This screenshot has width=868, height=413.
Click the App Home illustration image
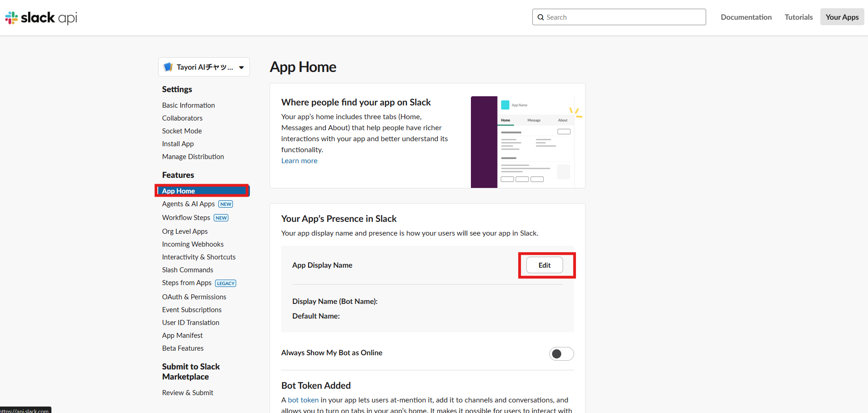(522, 142)
